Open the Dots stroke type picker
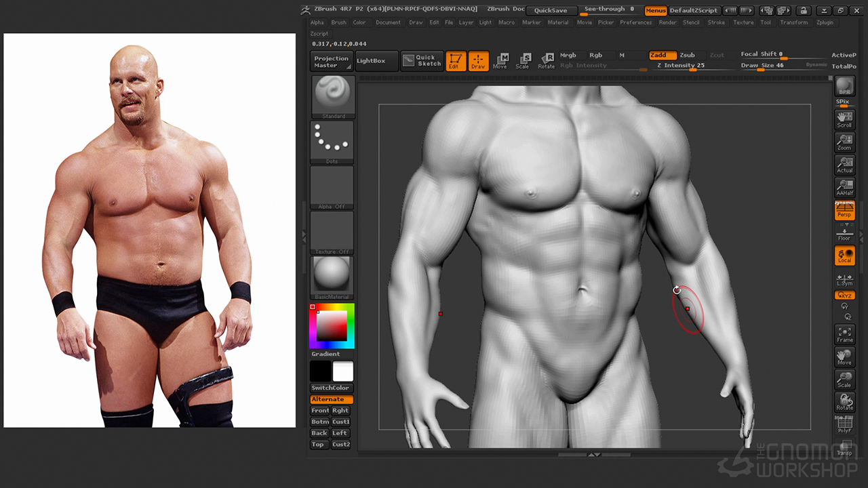868x488 pixels. (x=332, y=142)
